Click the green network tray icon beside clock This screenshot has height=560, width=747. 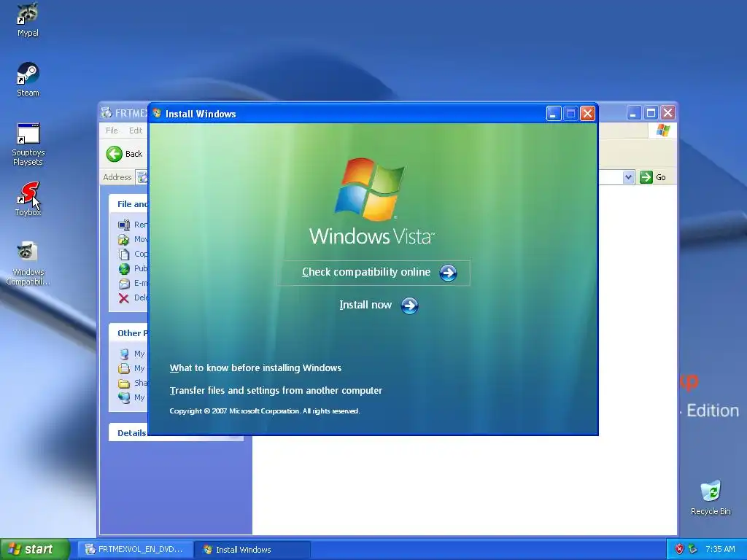coord(693,549)
